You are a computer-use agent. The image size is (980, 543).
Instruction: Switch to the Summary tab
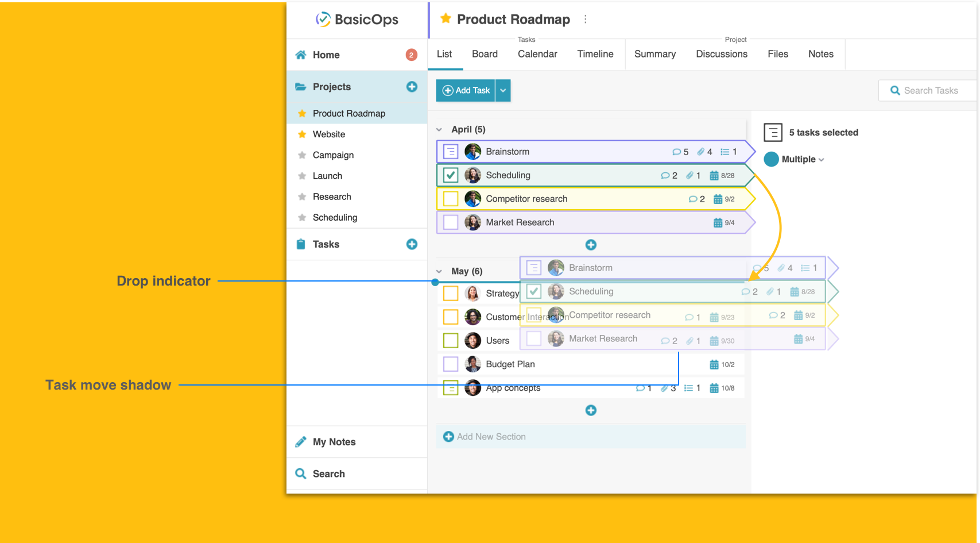point(655,54)
